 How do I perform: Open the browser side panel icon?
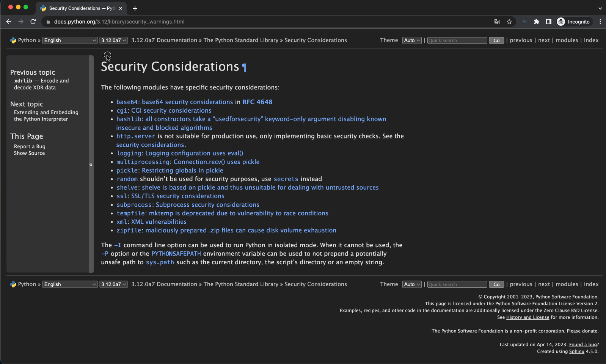pyautogui.click(x=548, y=22)
